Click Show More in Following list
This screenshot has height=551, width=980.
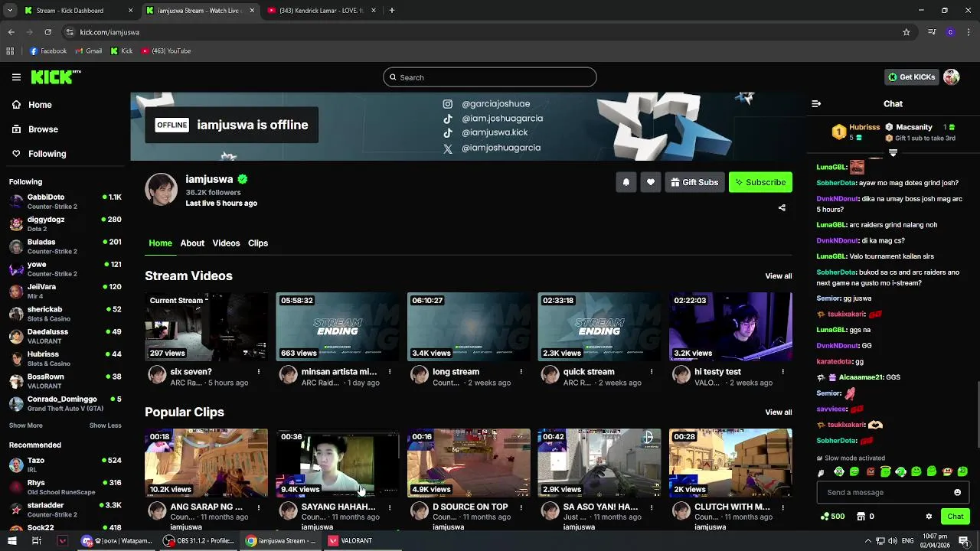26,425
